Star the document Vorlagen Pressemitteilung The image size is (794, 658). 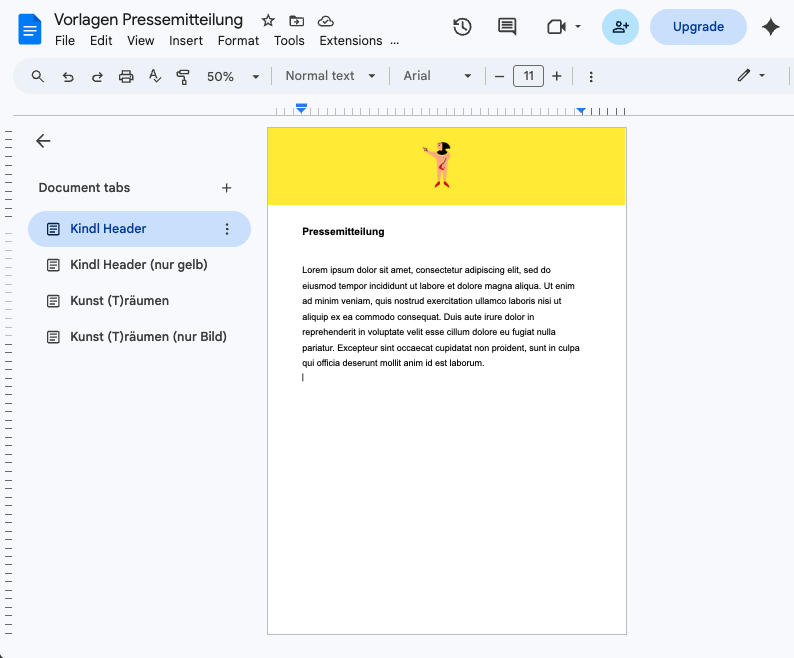coord(268,21)
